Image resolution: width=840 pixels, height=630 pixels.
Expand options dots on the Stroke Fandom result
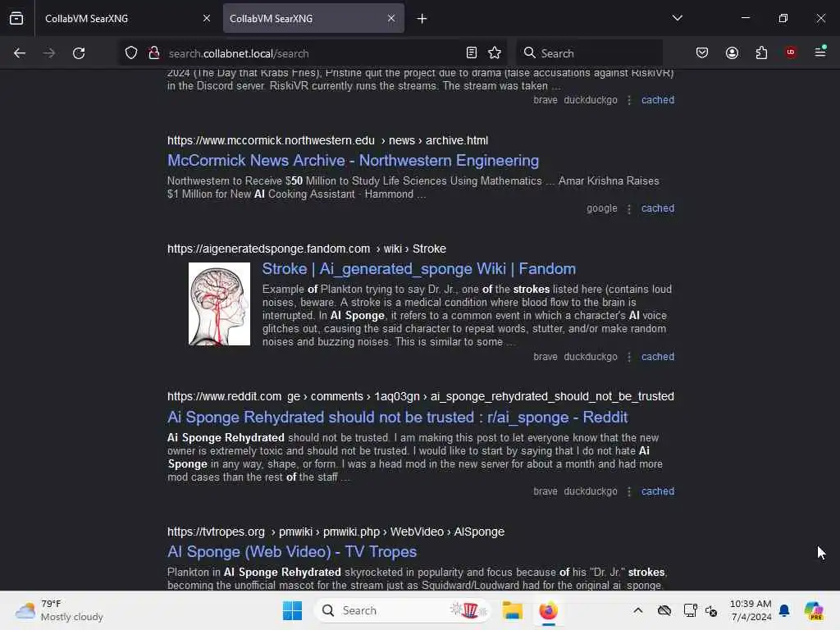tap(629, 358)
